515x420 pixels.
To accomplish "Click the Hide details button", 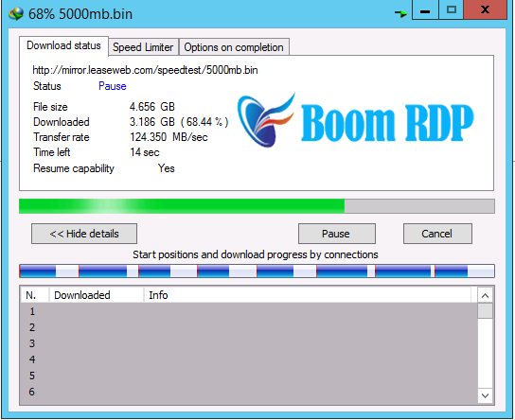I will pos(84,234).
